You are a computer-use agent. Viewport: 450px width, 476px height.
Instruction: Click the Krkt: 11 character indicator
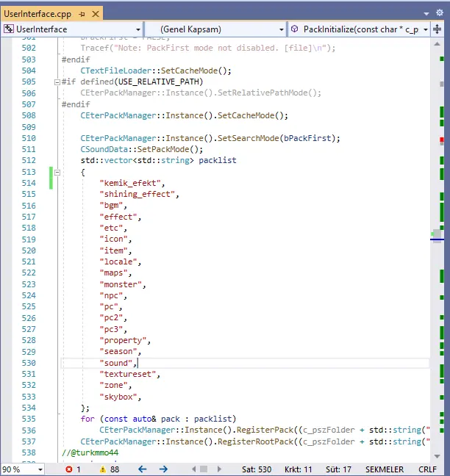298,469
